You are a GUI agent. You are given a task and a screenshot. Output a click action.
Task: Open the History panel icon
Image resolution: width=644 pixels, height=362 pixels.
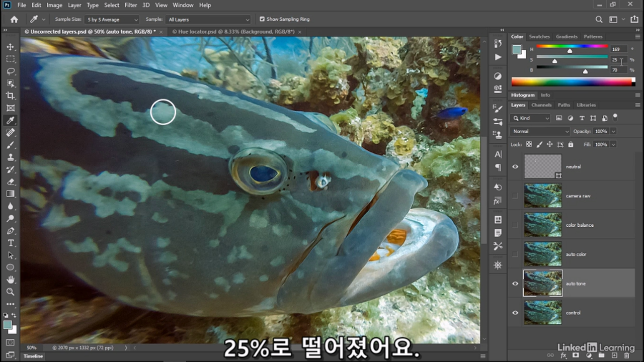[x=498, y=43]
